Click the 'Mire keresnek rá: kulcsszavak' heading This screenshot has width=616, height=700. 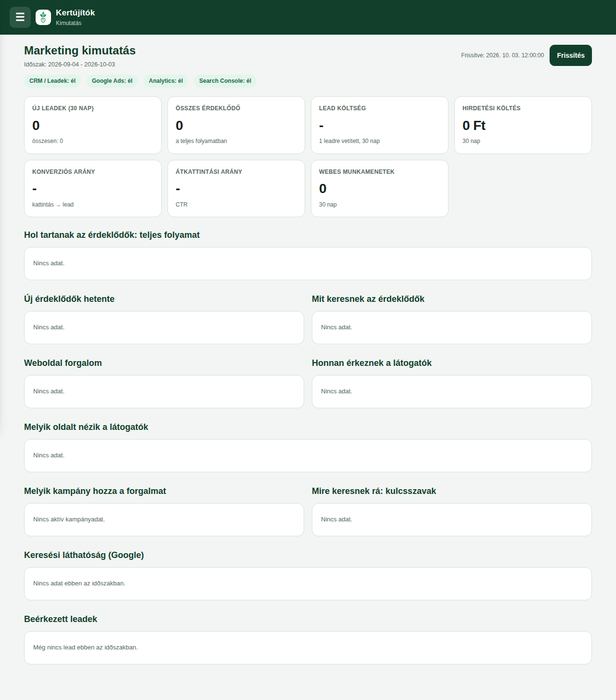coord(374,491)
